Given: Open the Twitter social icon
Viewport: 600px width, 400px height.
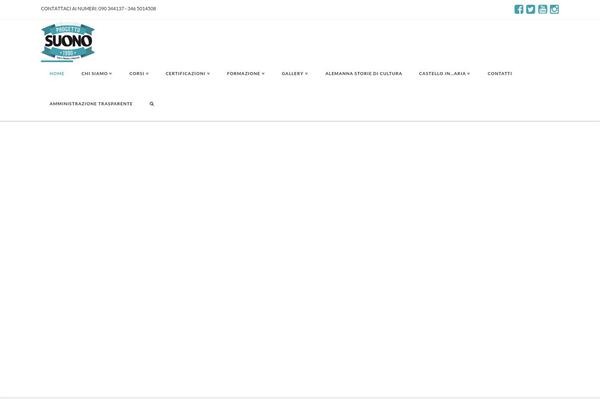Looking at the screenshot, I should coord(530,9).
